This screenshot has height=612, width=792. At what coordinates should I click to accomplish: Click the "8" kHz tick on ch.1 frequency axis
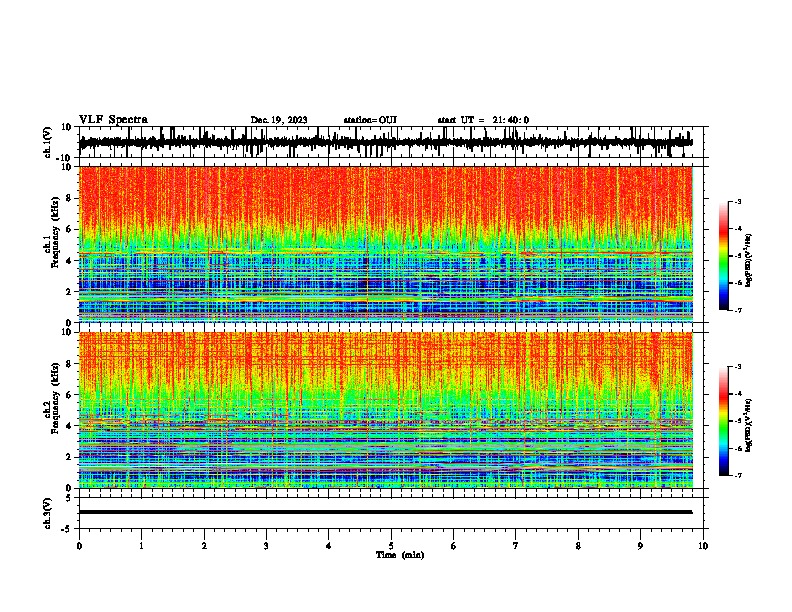tap(70, 198)
